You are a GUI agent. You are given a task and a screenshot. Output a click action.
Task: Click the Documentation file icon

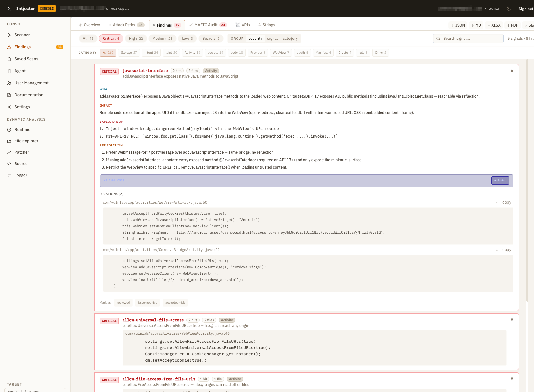click(x=9, y=95)
